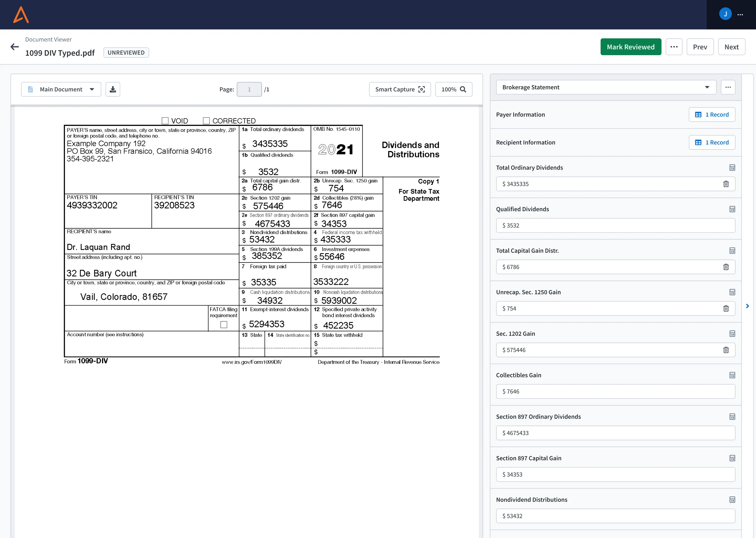Open calculator icon for Collectibles Gain
756x538 pixels.
point(732,375)
